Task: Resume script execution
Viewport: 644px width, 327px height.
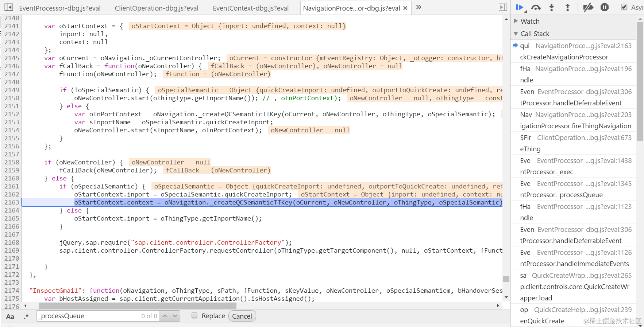Action: click(x=520, y=7)
